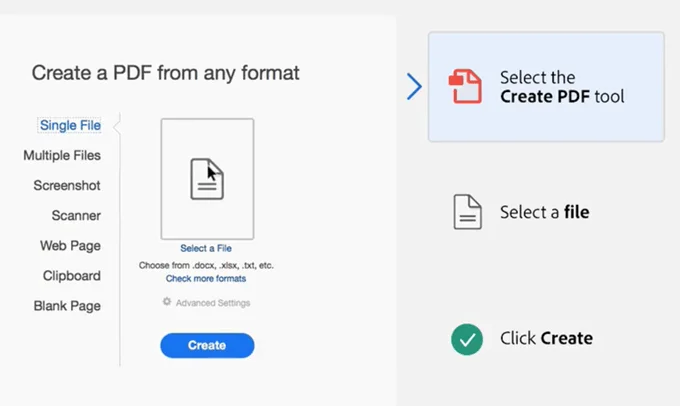Image resolution: width=680 pixels, height=406 pixels.
Task: Click the red Create PDF tool icon
Action: [465, 86]
